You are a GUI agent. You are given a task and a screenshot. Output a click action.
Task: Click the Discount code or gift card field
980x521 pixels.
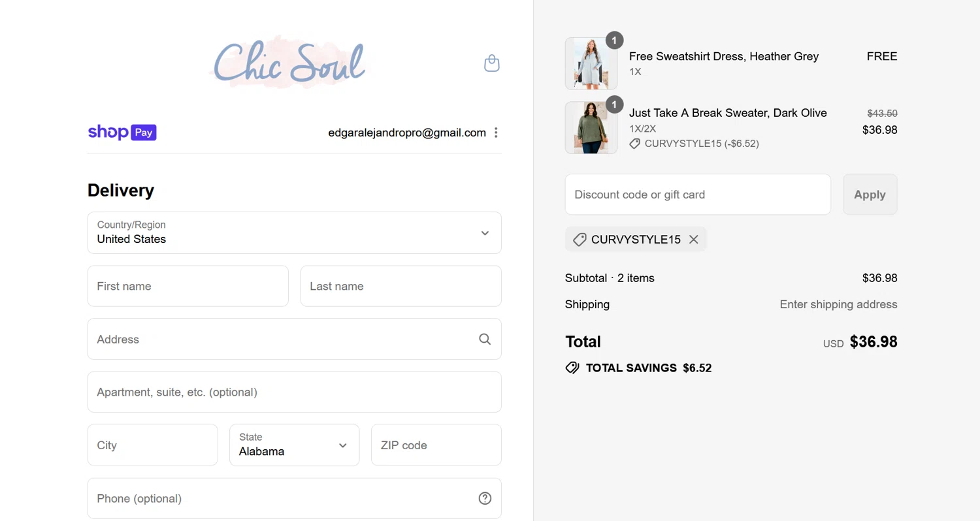(698, 195)
